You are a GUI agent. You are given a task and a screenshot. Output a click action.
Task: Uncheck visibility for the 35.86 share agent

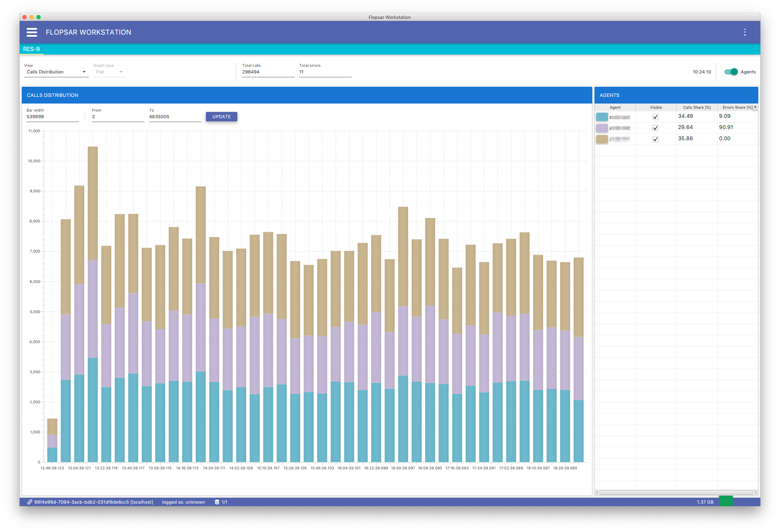(655, 139)
